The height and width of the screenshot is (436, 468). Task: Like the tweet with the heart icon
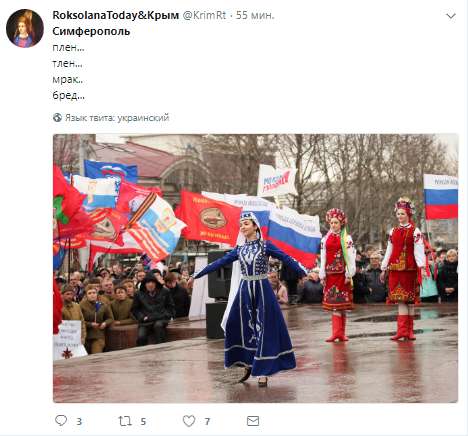click(189, 421)
